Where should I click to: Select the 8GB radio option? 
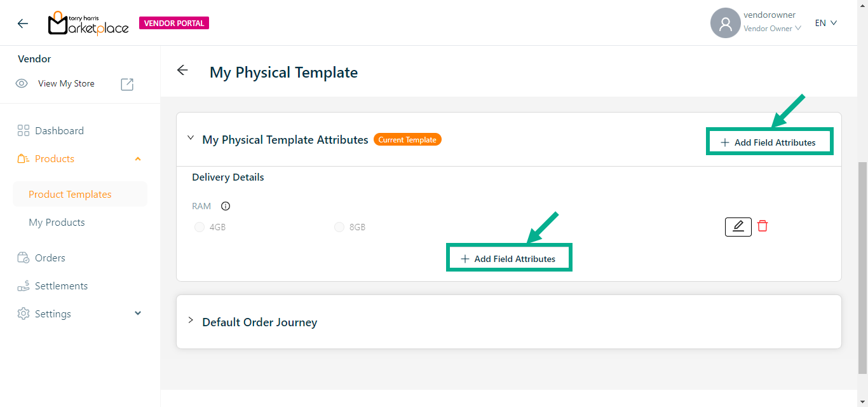click(339, 227)
